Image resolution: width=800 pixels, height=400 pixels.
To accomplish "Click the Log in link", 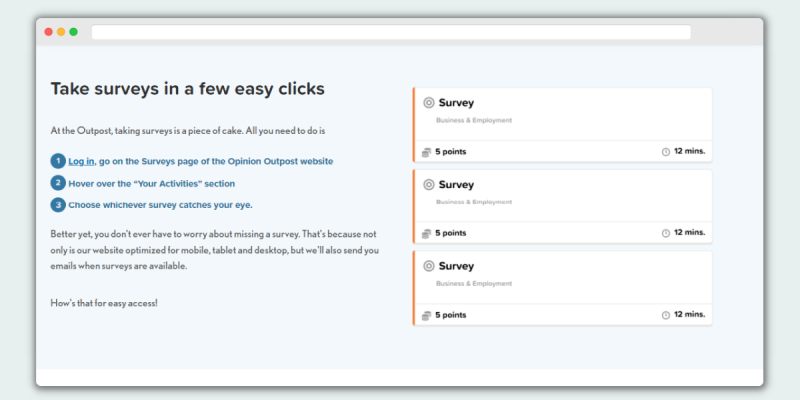I will [x=81, y=161].
